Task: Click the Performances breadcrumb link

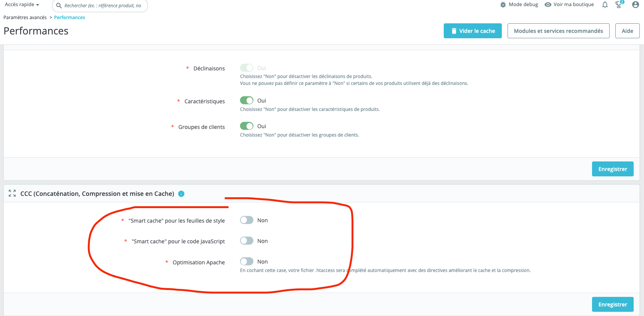Action: coord(70,18)
